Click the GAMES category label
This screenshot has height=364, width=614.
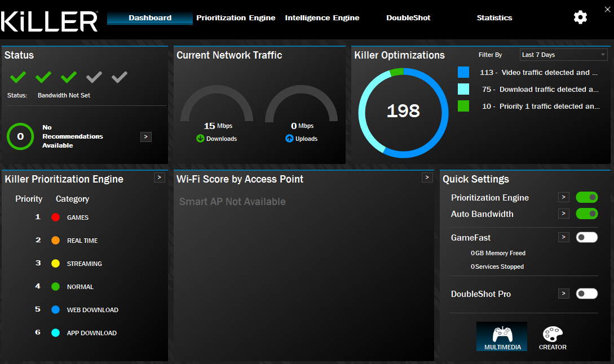click(x=78, y=217)
